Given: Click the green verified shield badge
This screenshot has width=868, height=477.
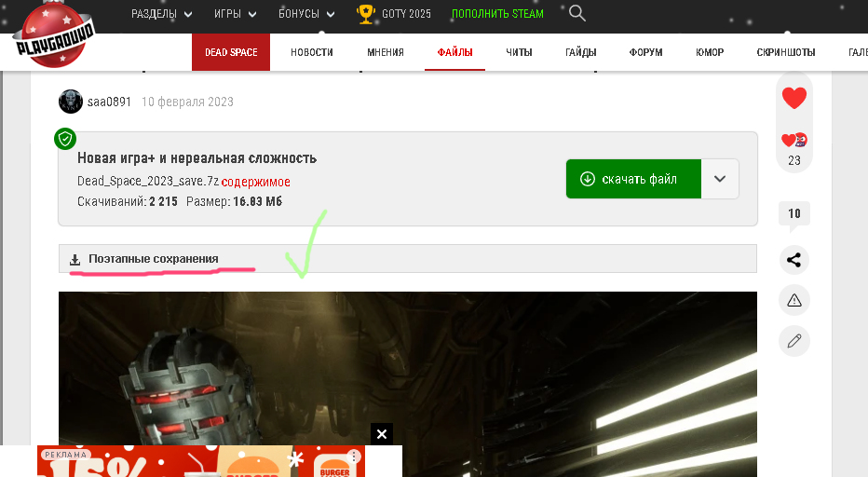Looking at the screenshot, I should [64, 139].
